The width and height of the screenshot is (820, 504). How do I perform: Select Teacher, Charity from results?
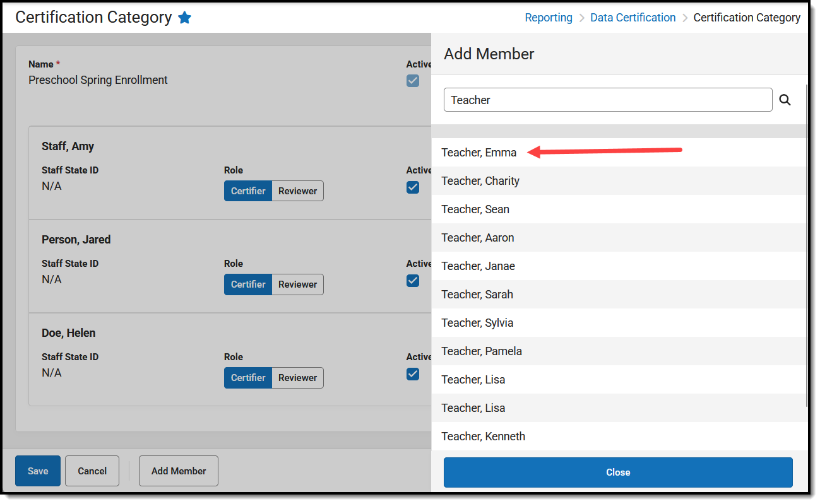coord(619,181)
